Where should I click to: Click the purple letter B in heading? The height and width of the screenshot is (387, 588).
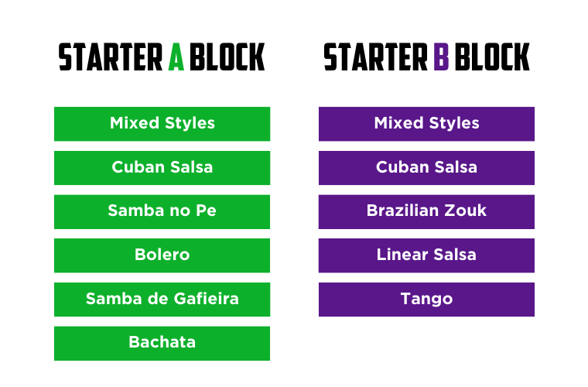(x=441, y=57)
